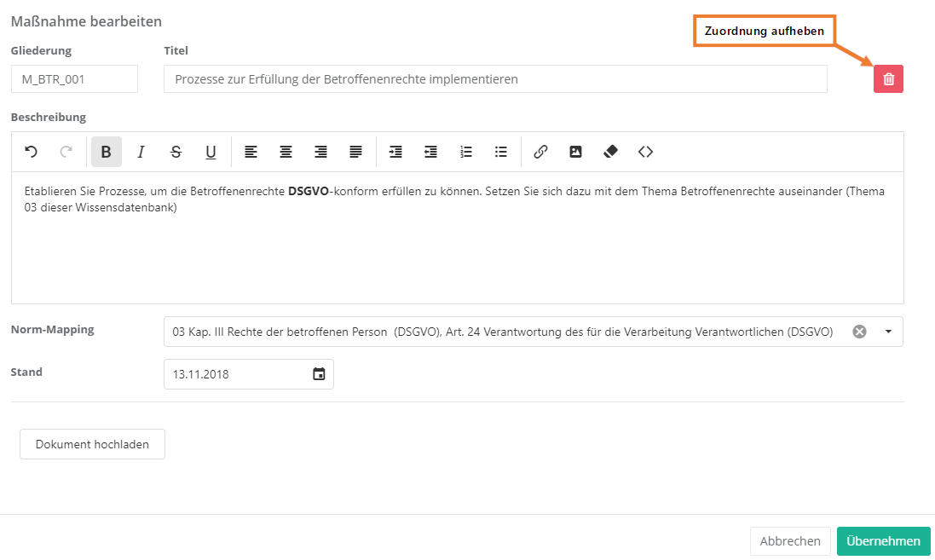This screenshot has width=935, height=560.
Task: Toggle bold formatting in the description editor
Action: (107, 152)
